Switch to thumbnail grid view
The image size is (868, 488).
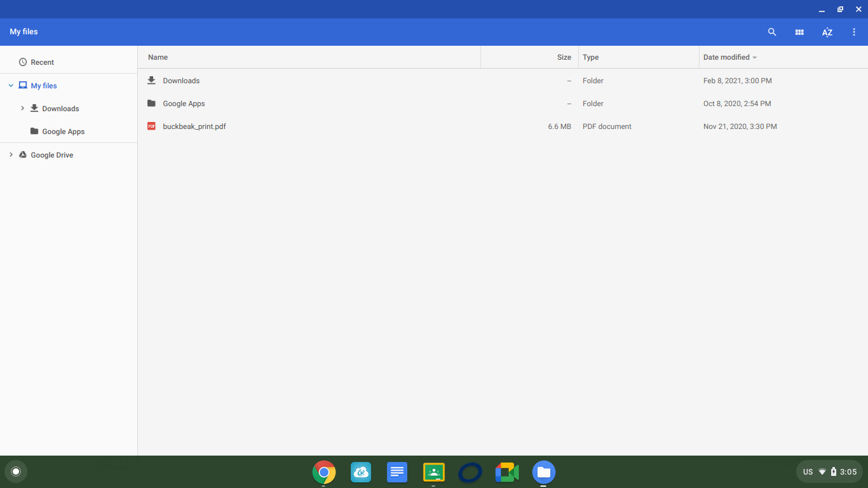point(799,32)
